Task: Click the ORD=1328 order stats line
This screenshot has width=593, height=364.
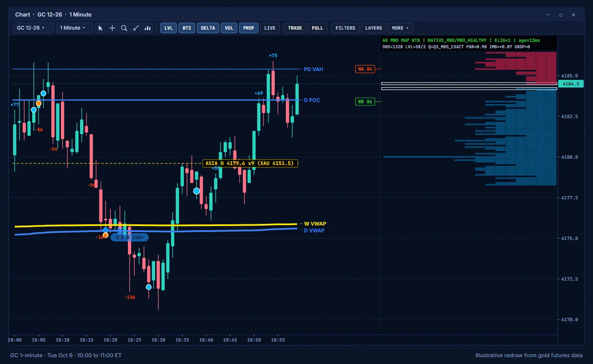Action: pyautogui.click(x=456, y=47)
